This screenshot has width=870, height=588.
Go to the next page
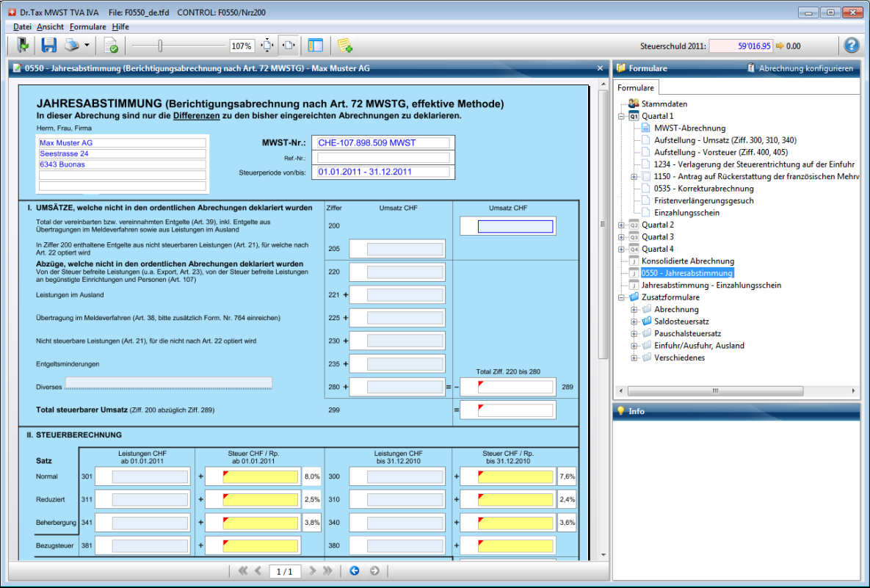312,571
